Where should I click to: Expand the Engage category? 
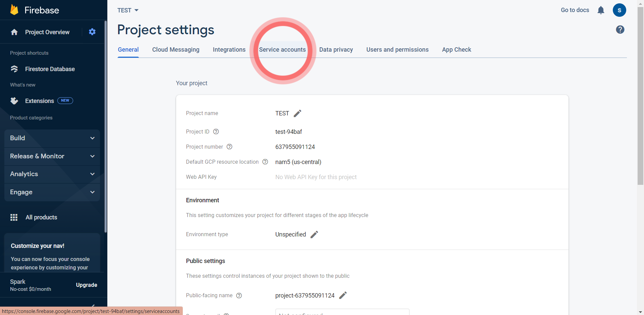pyautogui.click(x=52, y=192)
